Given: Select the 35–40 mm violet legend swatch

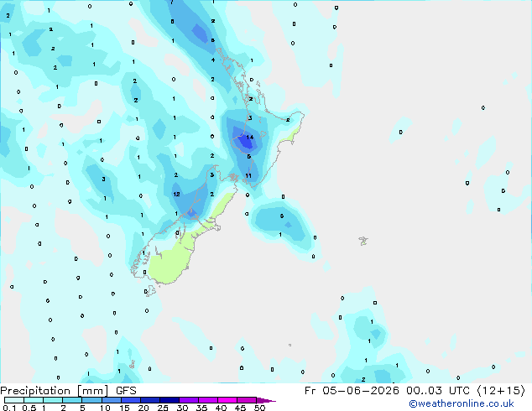Looking at the screenshot, I should [x=208, y=400].
